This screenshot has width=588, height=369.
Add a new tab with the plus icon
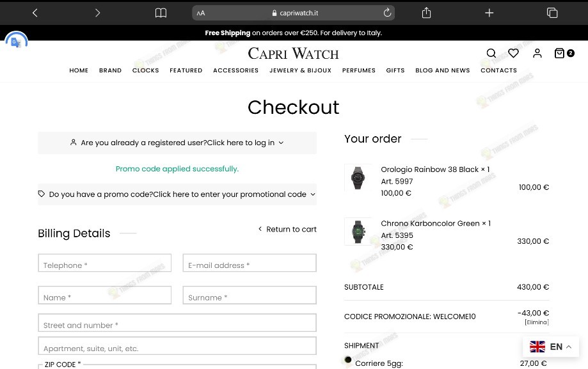[x=489, y=13]
